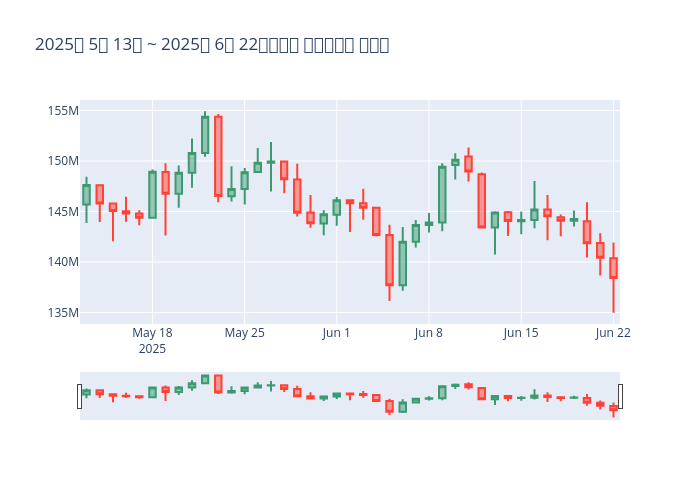The height and width of the screenshot is (500, 700).
Task: Click the 145M y-axis label
Action: (x=63, y=211)
